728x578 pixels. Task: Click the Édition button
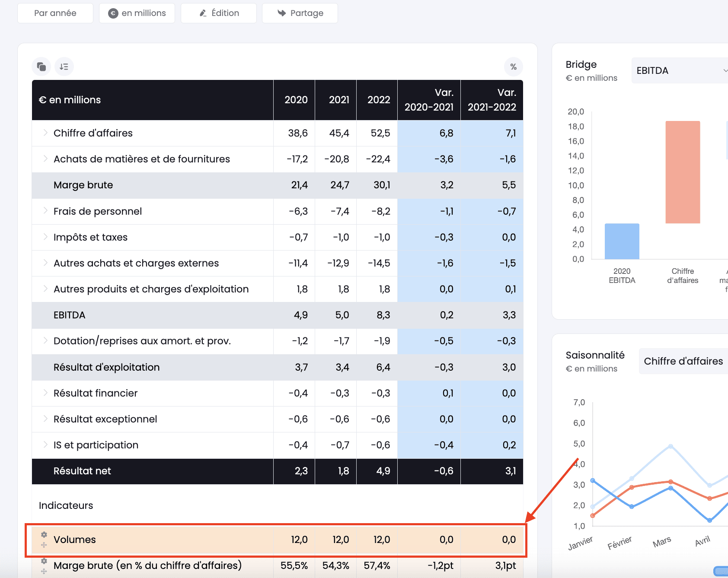click(x=219, y=13)
